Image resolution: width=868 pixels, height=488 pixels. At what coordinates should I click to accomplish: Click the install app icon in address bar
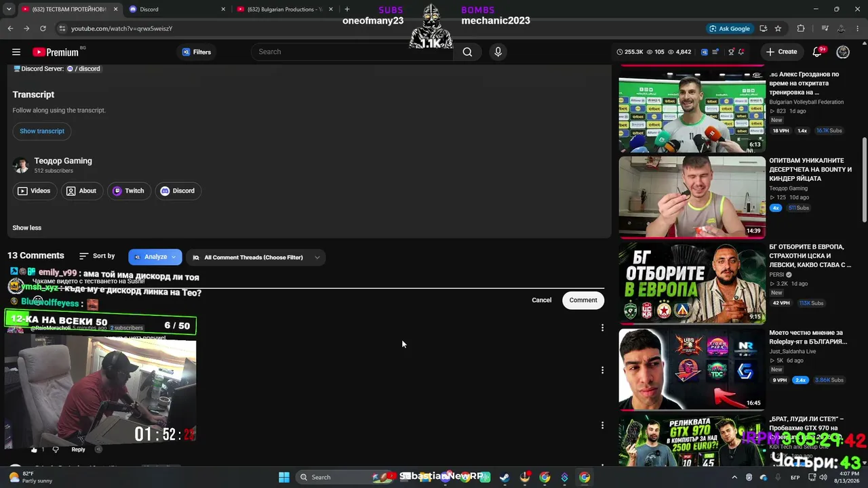pos(764,28)
